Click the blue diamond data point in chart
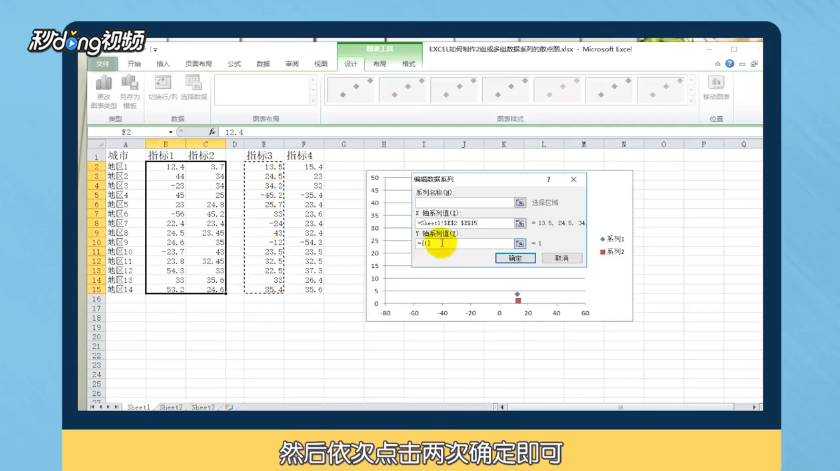 (x=517, y=294)
